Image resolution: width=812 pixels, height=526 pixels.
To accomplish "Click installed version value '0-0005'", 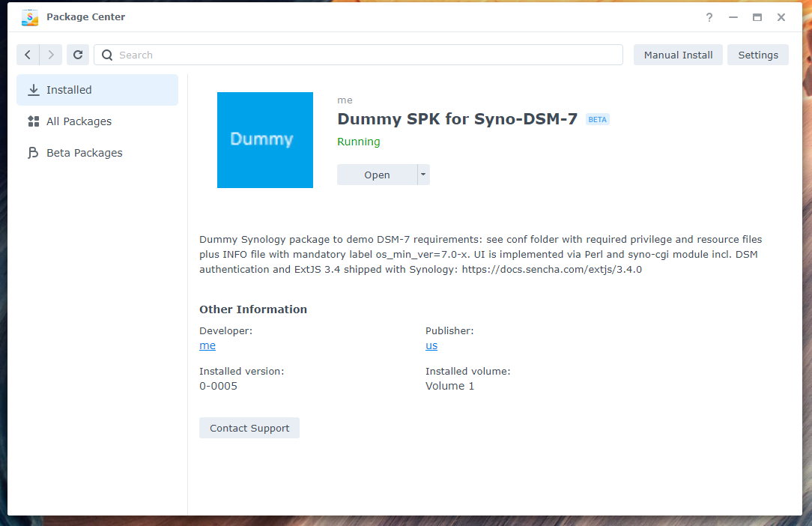I will (x=219, y=386).
